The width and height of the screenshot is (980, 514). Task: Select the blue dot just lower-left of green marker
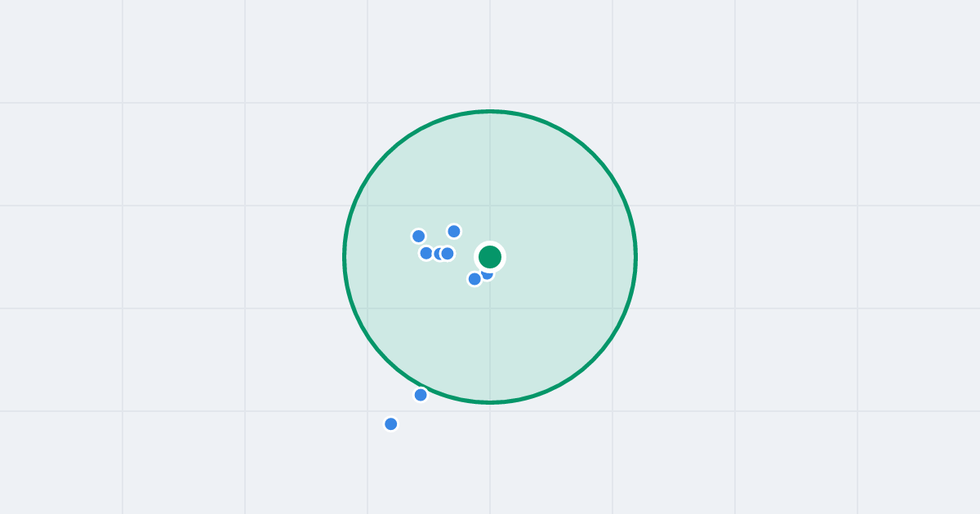coord(474,279)
